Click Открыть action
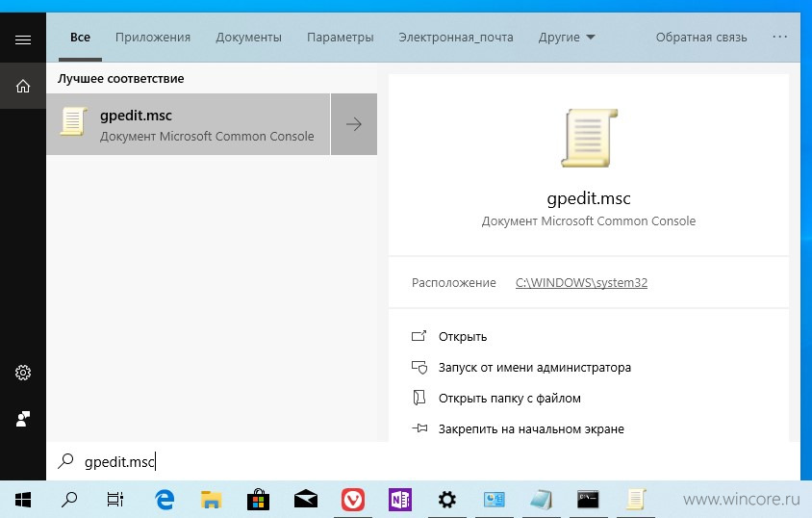 [463, 337]
